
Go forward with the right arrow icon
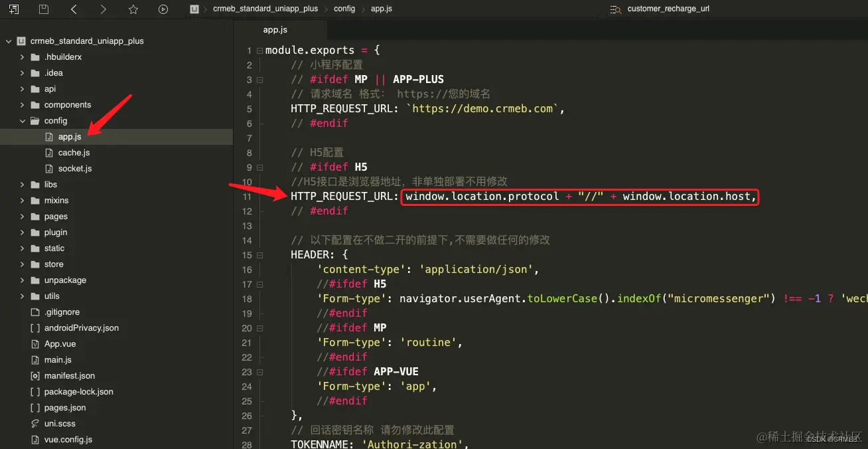point(103,9)
